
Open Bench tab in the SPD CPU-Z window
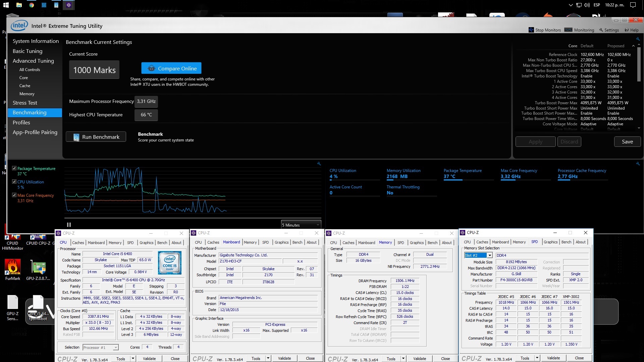pyautogui.click(x=566, y=242)
